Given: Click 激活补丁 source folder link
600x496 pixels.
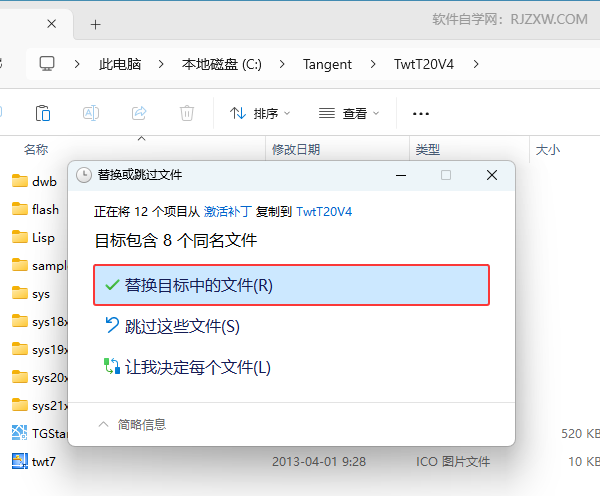Looking at the screenshot, I should coord(227,211).
